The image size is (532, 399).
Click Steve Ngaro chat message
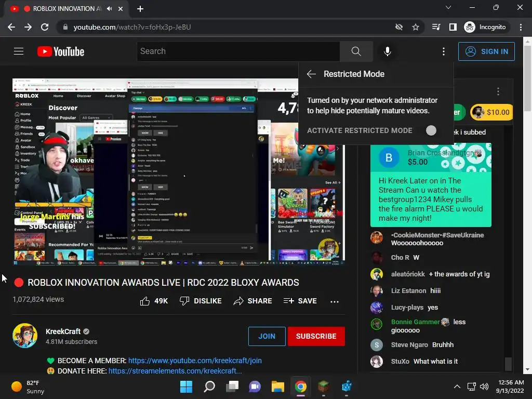443,345
